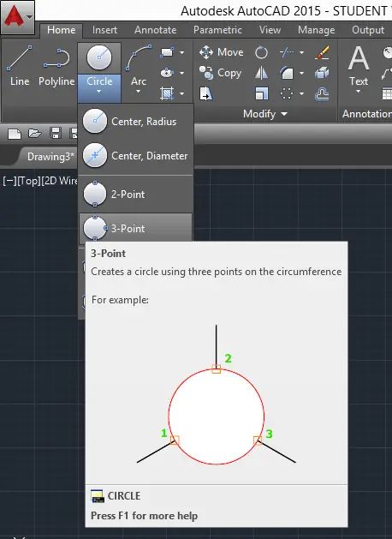Open the Fillet flyout arrow
Viewport: 392px width, 539px height.
pos(301,73)
